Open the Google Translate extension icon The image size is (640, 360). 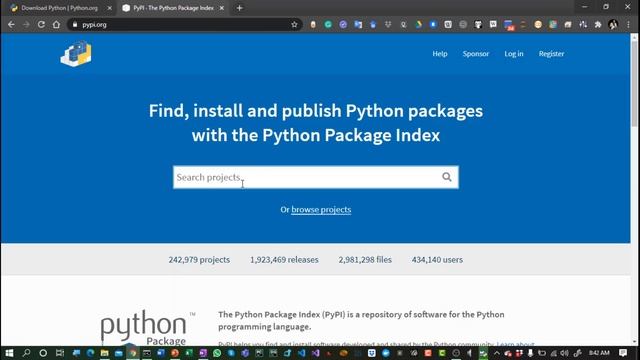[x=358, y=24]
